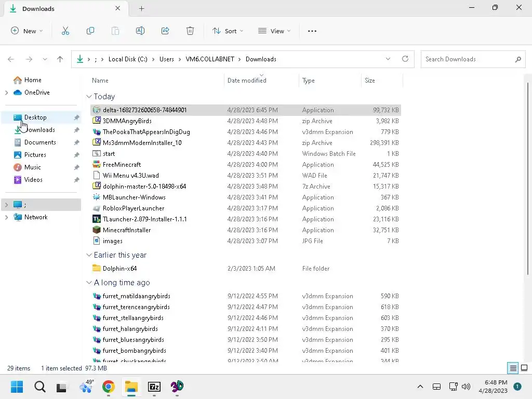Select furret_stellaangrybirds expansion file
Viewport: 532px width, 399px height.
[246, 318]
